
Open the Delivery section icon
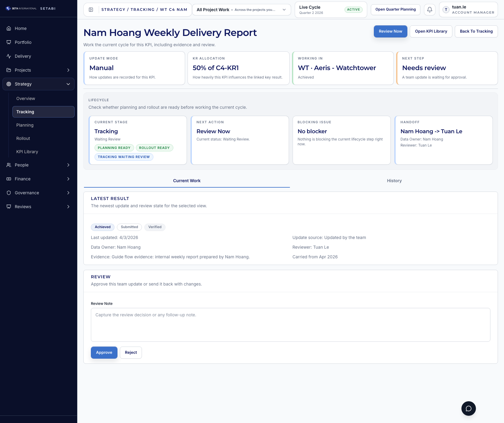click(8, 56)
